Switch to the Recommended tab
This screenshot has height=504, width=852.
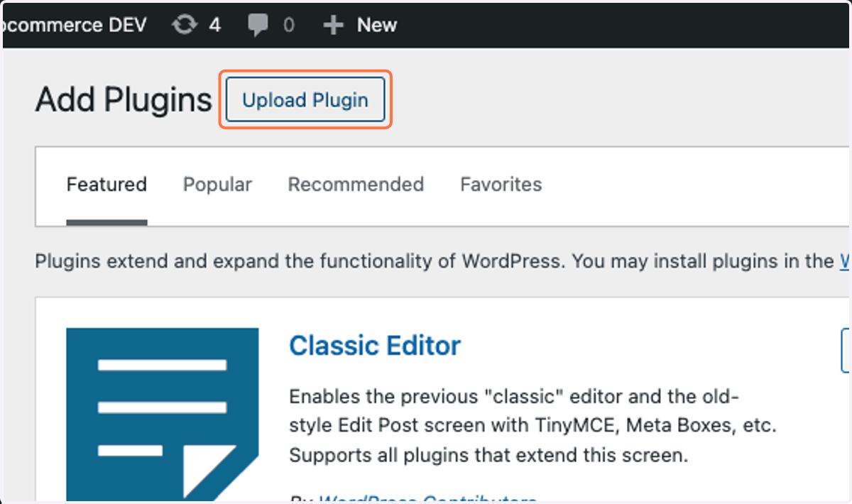pyautogui.click(x=356, y=185)
